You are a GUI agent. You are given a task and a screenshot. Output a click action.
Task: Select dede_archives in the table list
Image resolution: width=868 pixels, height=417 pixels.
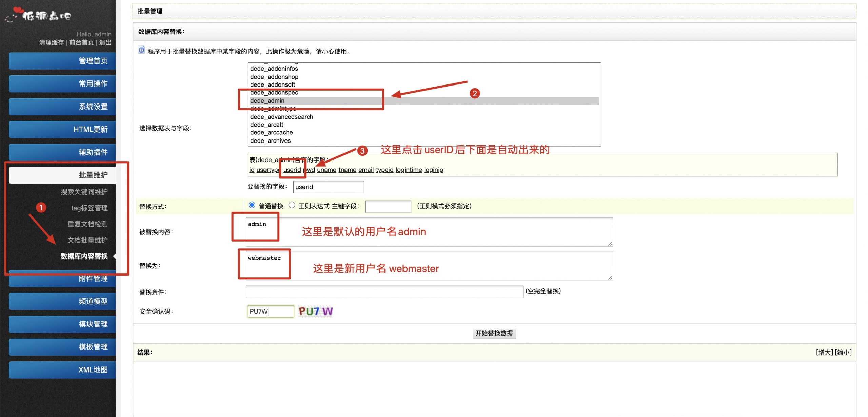coord(424,141)
